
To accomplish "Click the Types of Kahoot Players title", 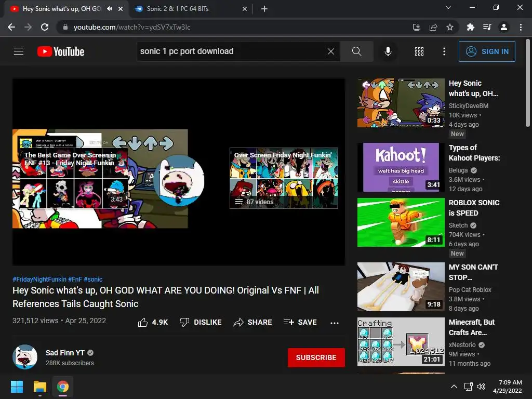I will [474, 153].
